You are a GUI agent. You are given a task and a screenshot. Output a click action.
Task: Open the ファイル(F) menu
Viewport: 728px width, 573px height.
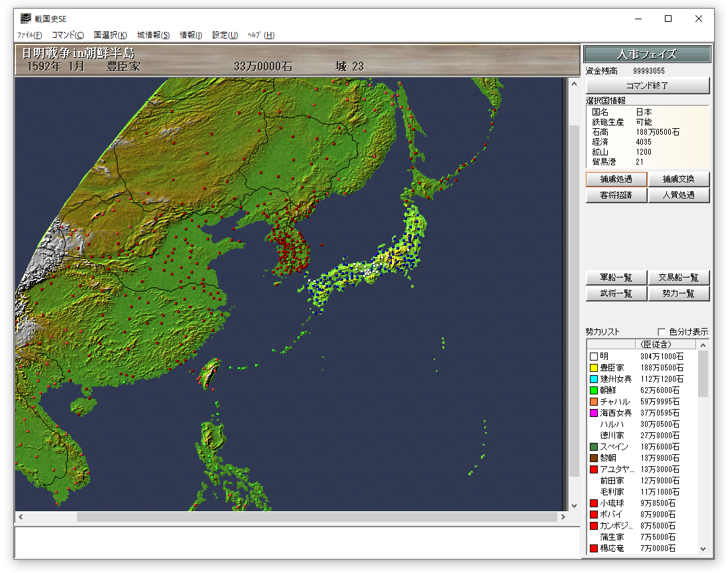click(29, 35)
